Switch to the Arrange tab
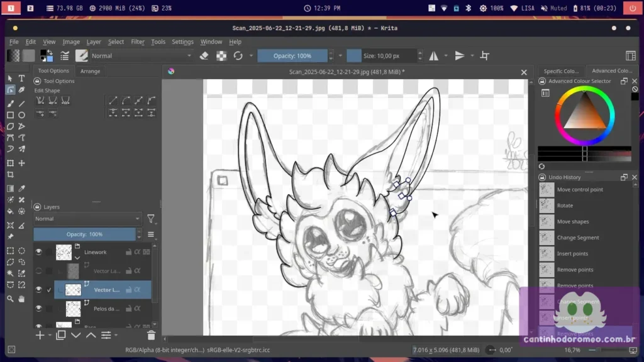This screenshot has width=644, height=362. pyautogui.click(x=91, y=71)
